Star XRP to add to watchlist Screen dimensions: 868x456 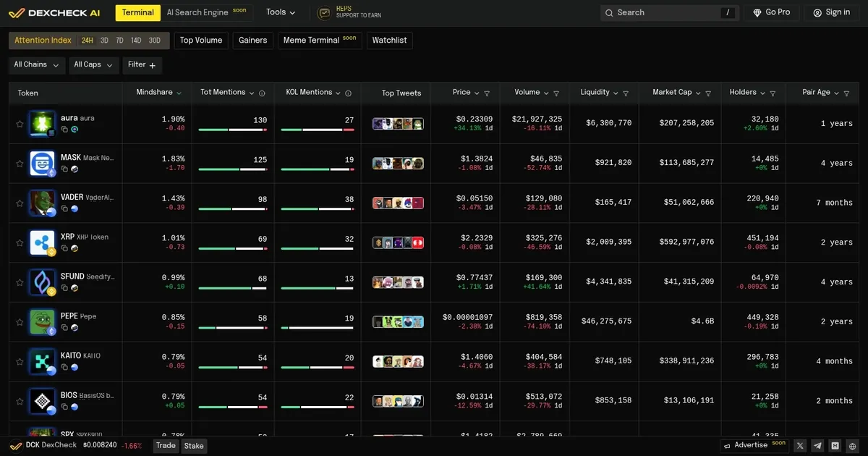20,243
